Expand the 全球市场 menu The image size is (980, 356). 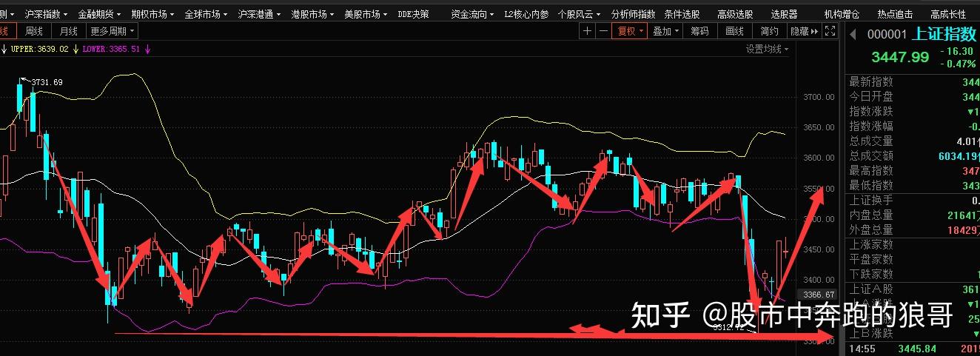206,14
